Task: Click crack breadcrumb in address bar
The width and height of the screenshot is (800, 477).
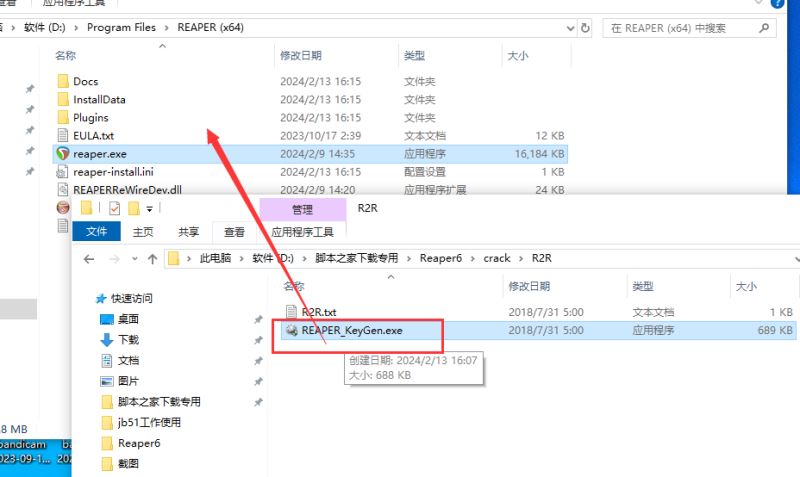Action: [497, 258]
